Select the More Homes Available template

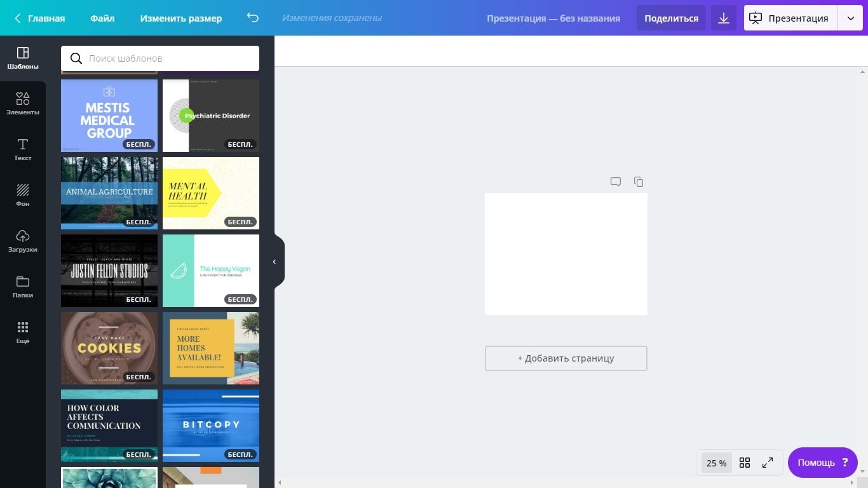click(211, 348)
